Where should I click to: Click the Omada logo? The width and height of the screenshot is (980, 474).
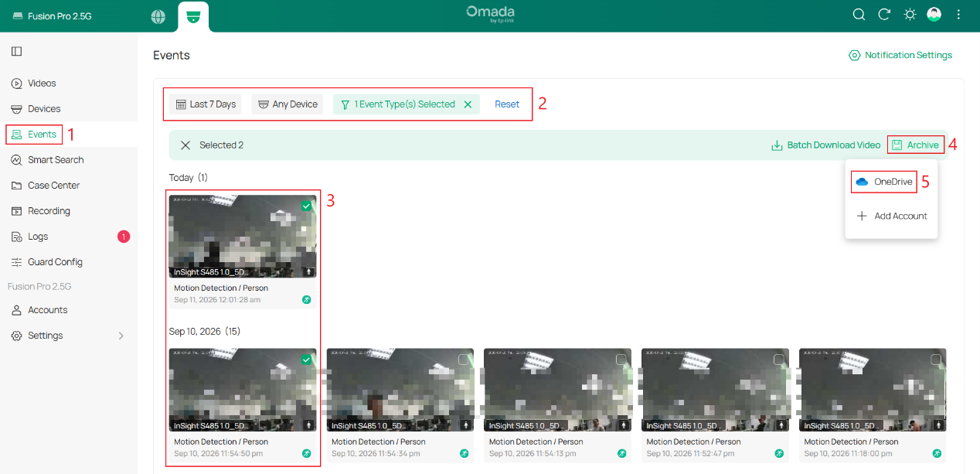coord(491,14)
